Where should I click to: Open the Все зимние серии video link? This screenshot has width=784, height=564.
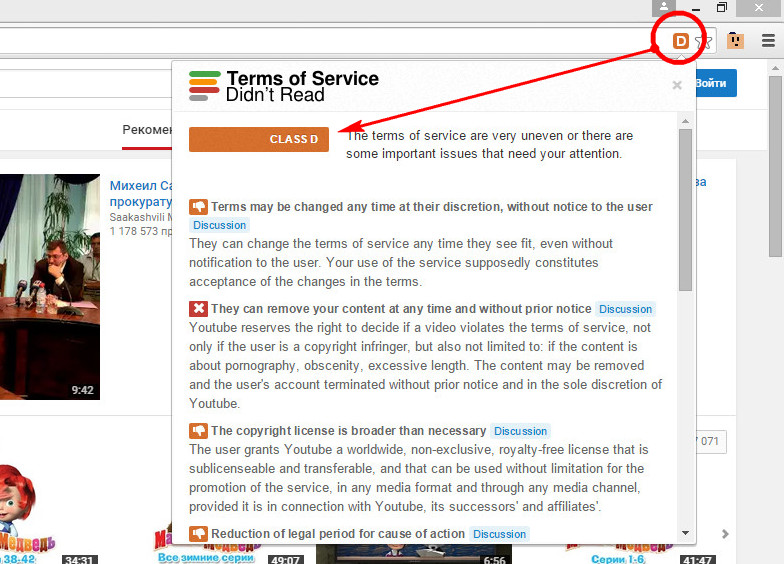pyautogui.click(x=206, y=557)
